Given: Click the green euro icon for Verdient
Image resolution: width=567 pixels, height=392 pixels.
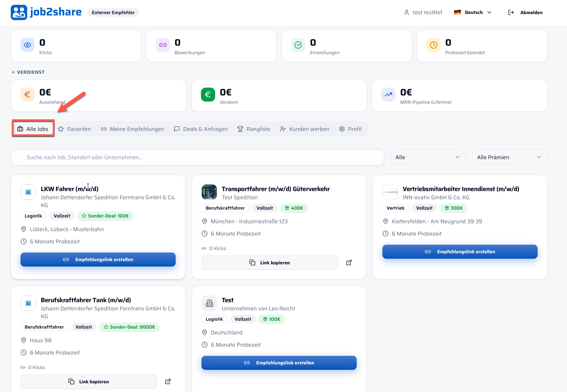Looking at the screenshot, I should 208,95.
